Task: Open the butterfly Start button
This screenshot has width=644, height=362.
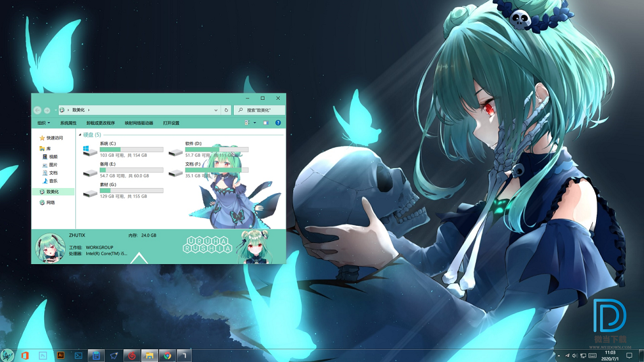Action: [x=7, y=356]
